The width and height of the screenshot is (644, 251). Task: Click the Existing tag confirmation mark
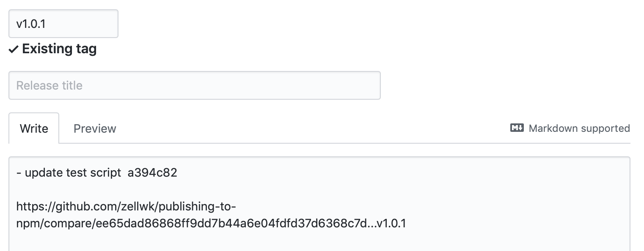point(14,49)
